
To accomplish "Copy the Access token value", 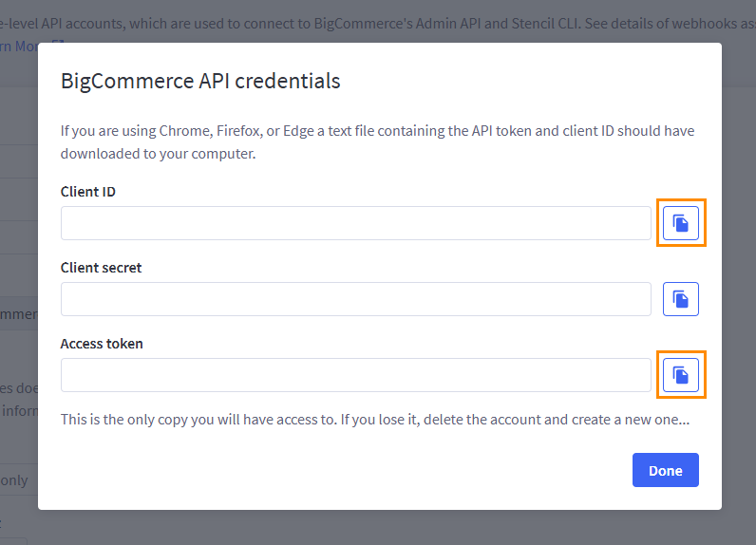I will coord(680,375).
